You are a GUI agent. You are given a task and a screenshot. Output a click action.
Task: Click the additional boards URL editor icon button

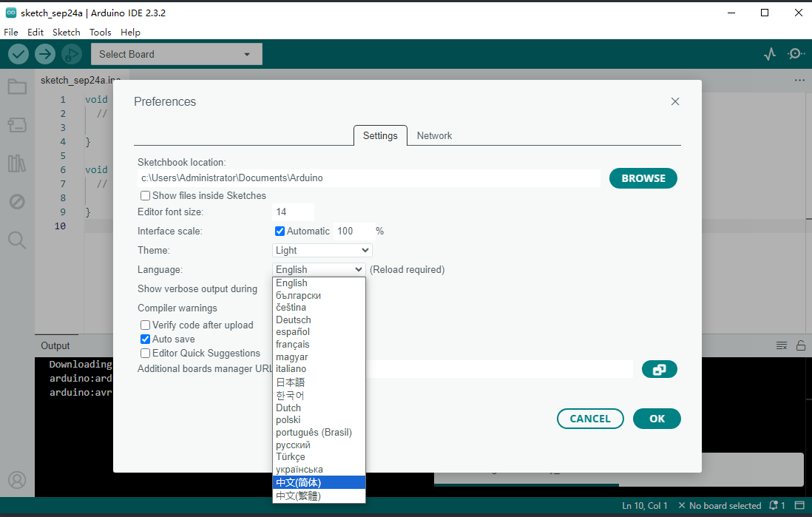[659, 369]
